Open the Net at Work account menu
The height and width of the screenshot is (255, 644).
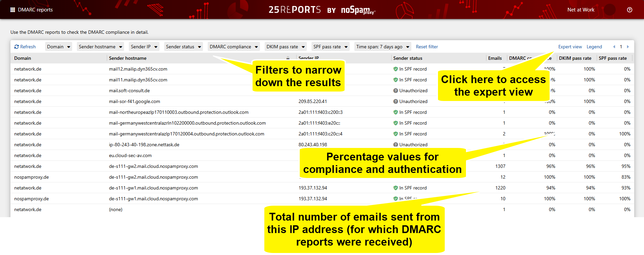click(x=581, y=10)
